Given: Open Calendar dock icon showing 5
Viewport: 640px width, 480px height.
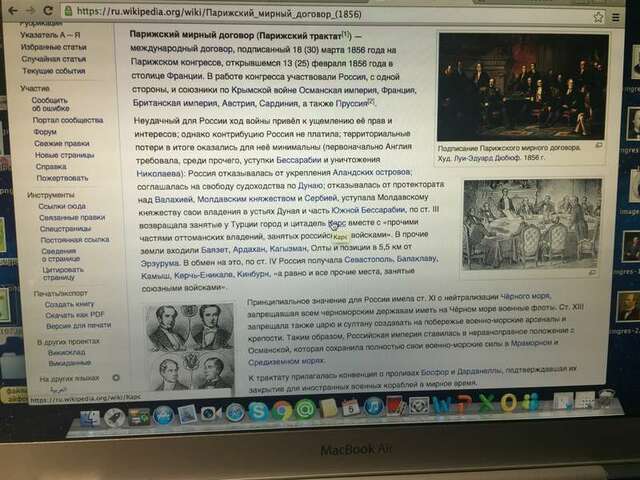Looking at the screenshot, I should pyautogui.click(x=351, y=407).
